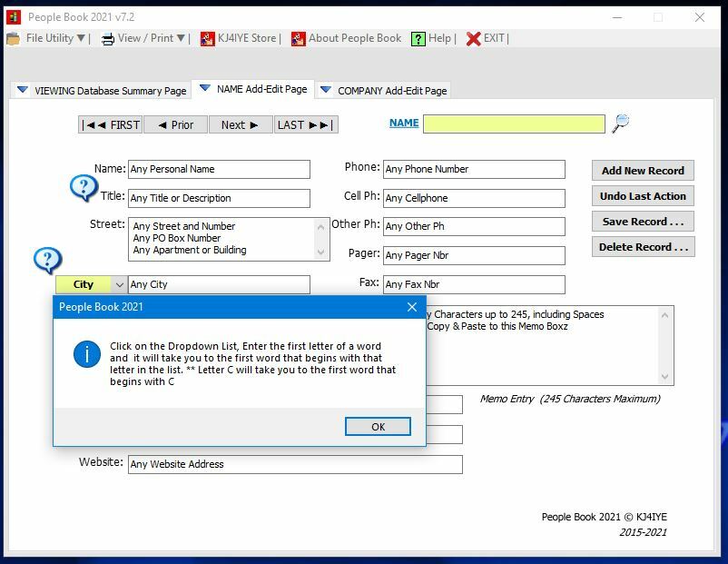Screen dimensions: 728x564
Task: Click the Phone input field
Action: (x=474, y=169)
